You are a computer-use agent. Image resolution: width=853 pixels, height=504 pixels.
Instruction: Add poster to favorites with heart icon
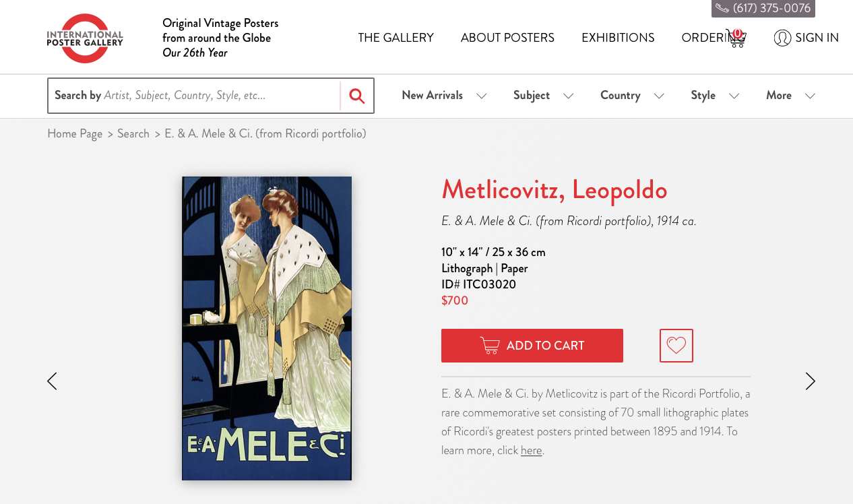676,346
